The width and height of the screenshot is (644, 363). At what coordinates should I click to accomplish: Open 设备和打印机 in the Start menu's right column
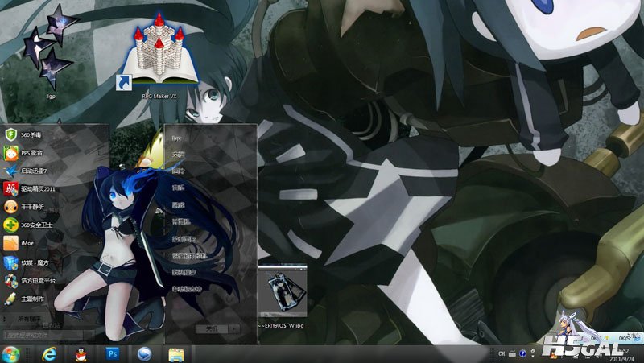tap(189, 255)
